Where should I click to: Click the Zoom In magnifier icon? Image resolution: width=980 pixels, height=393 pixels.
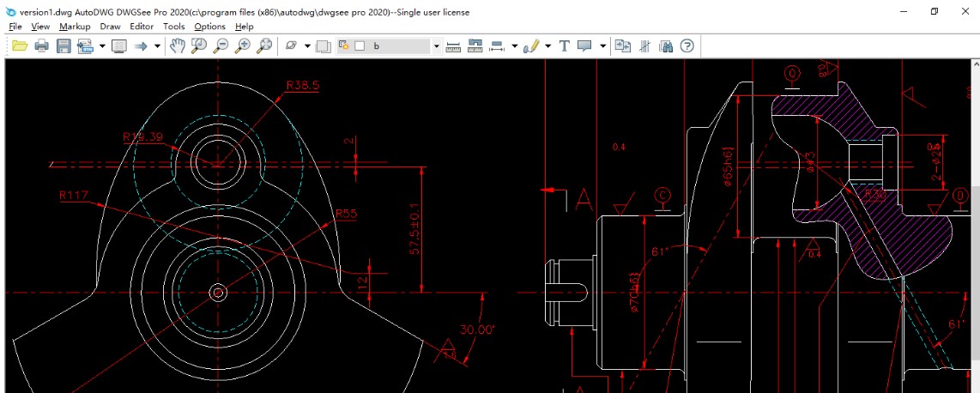pyautogui.click(x=244, y=45)
